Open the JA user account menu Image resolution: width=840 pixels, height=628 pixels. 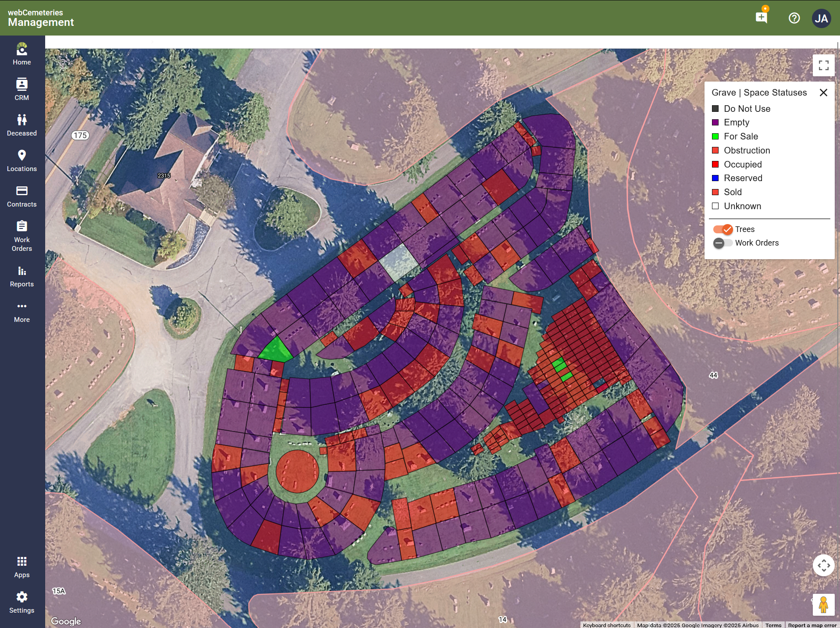(821, 18)
